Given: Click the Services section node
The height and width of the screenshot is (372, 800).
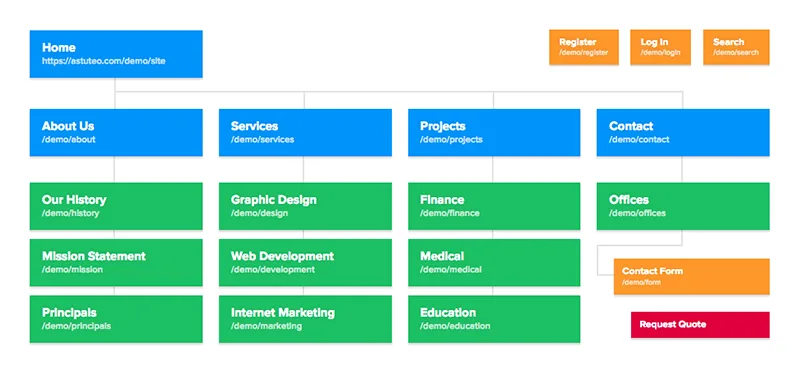Looking at the screenshot, I should click(305, 132).
